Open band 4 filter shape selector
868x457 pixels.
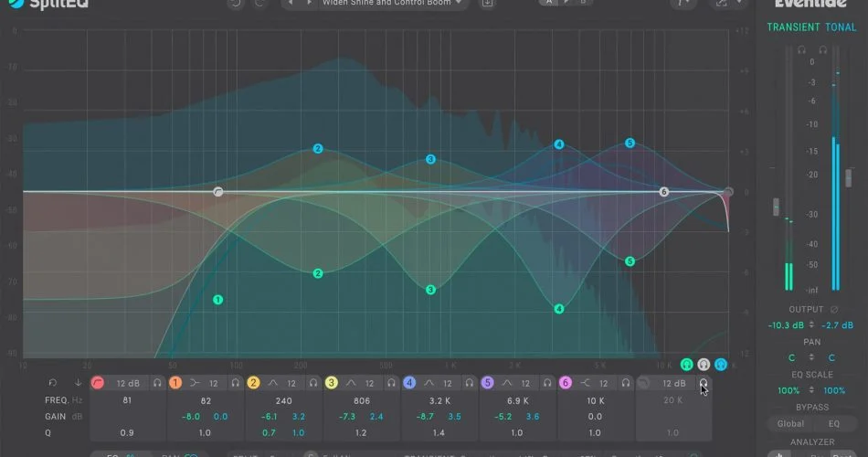coord(429,383)
